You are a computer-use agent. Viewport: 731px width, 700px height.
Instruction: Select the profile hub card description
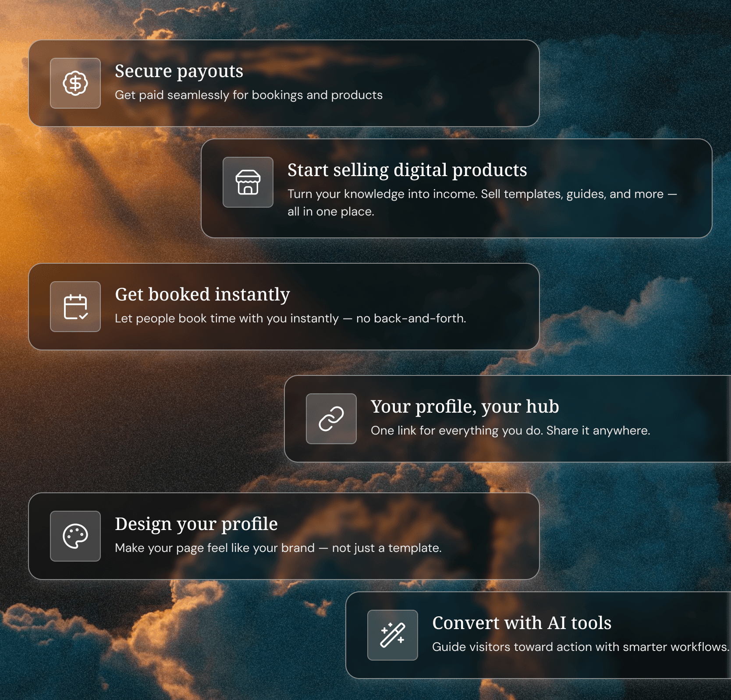(511, 431)
